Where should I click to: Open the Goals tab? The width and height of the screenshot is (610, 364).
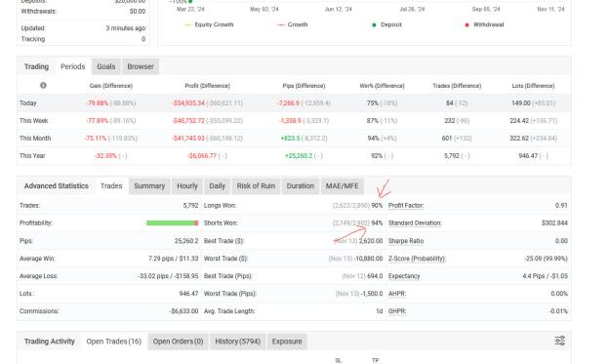click(x=106, y=66)
